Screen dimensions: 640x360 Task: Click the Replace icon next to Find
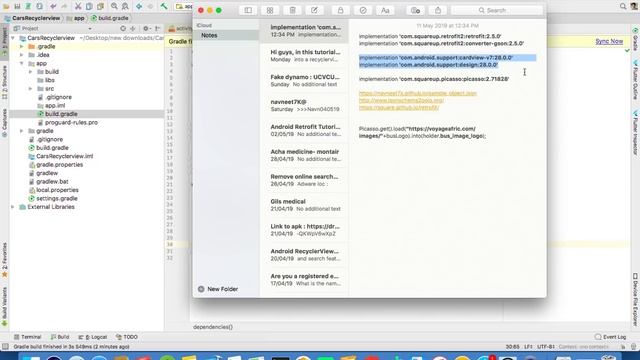click(125, 6)
